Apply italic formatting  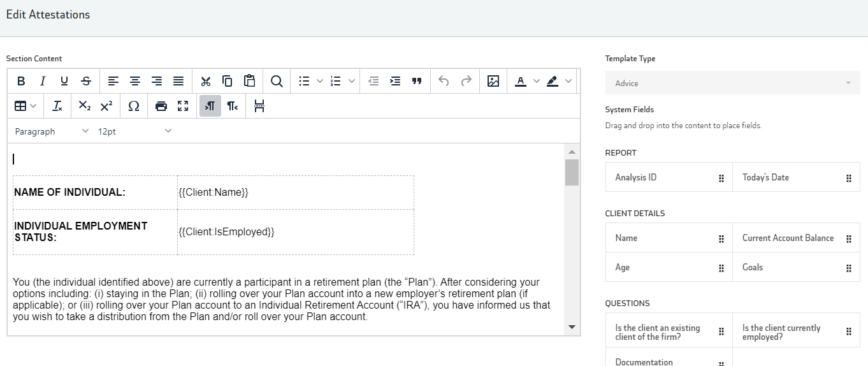click(43, 81)
